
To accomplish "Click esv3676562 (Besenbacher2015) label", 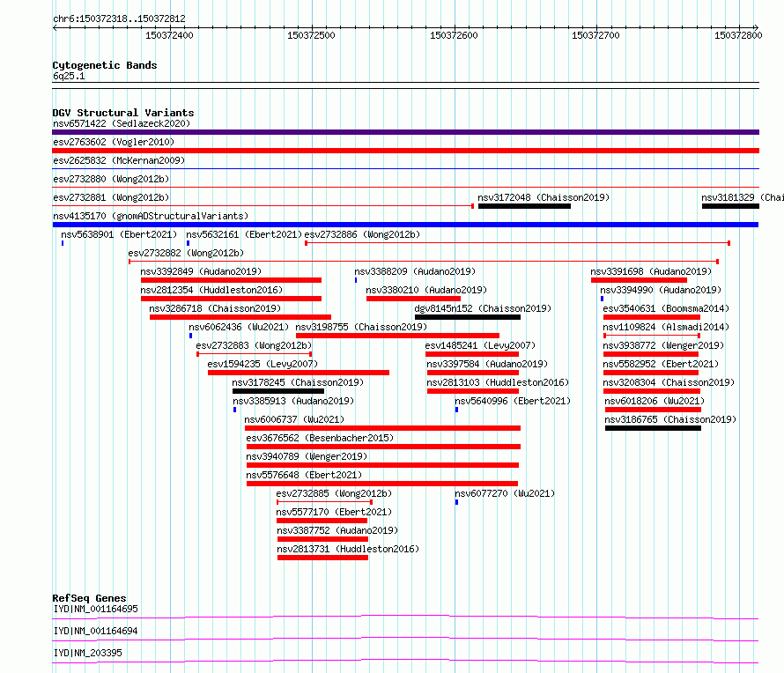I will tap(320, 438).
